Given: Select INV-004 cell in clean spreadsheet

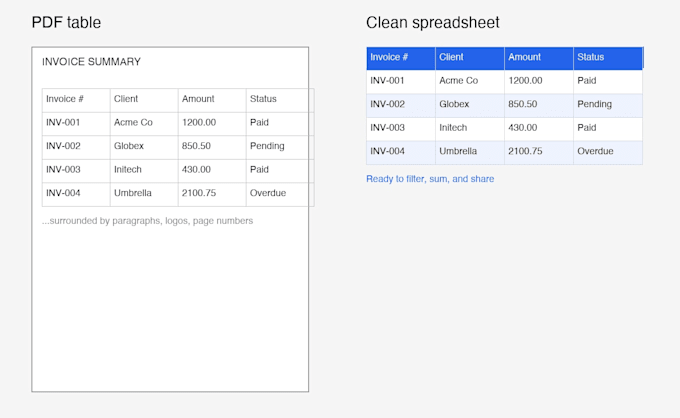Looking at the screenshot, I should coord(401,152).
